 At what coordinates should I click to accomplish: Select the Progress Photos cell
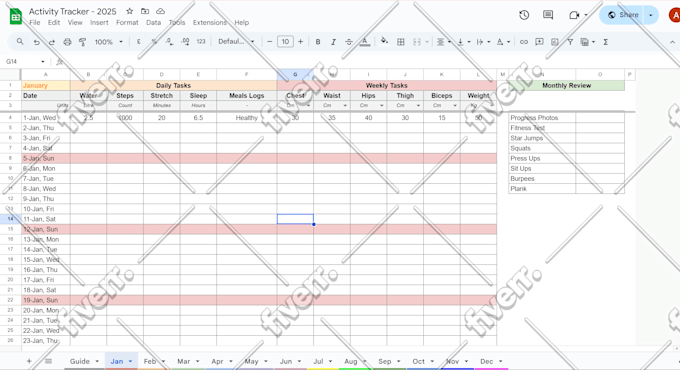coord(542,118)
